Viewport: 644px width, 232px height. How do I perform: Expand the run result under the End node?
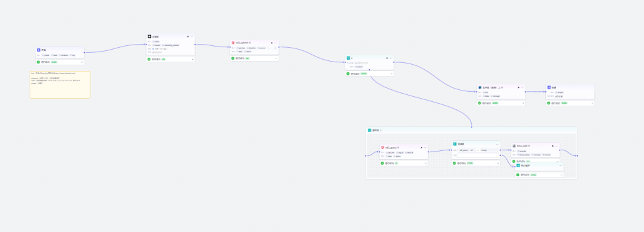point(592,103)
